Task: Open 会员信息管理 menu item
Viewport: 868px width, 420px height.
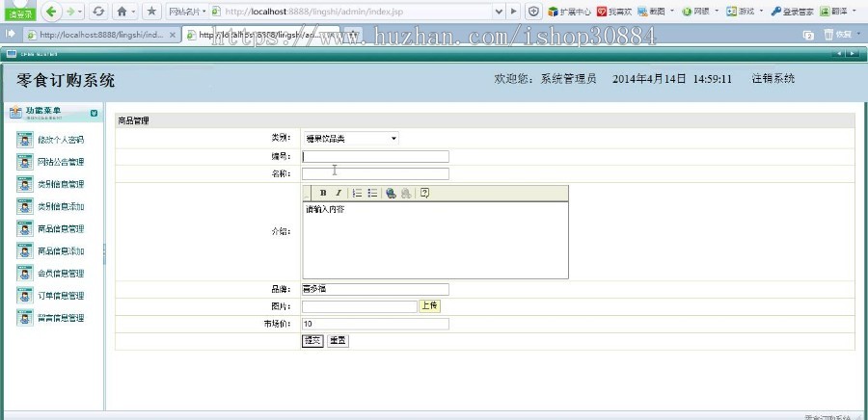Action: tap(61, 274)
